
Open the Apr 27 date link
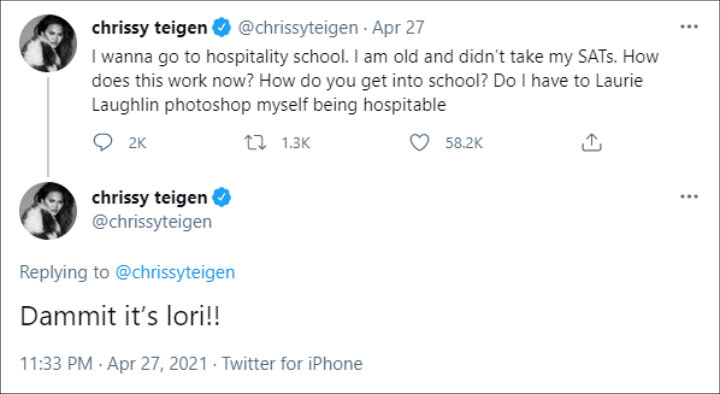coord(398,28)
